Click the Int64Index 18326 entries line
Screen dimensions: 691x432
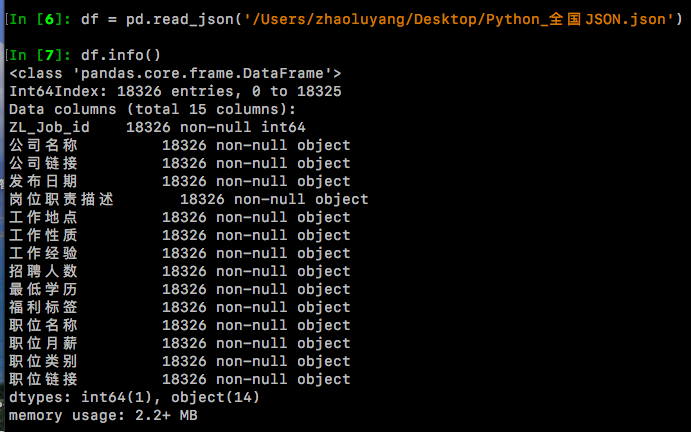click(x=175, y=92)
